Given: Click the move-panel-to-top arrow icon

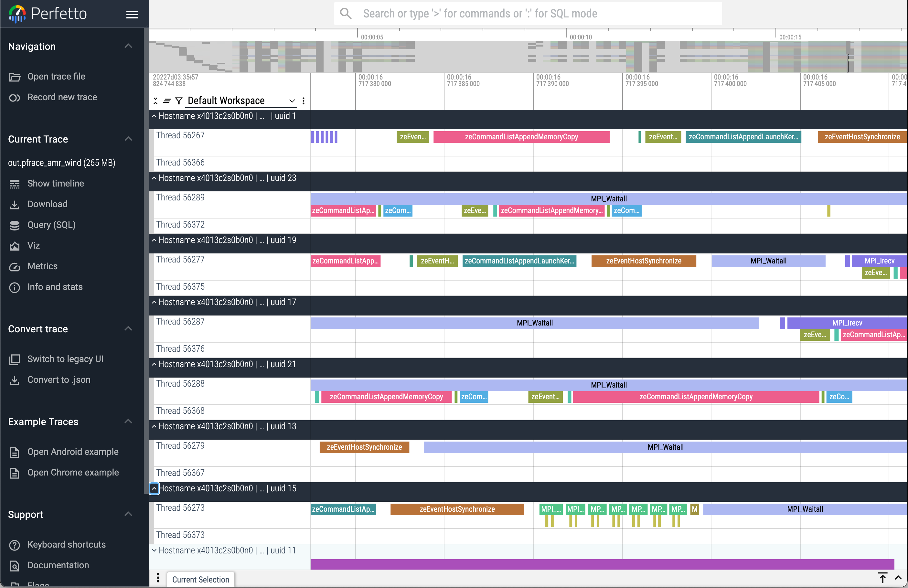Looking at the screenshot, I should tap(882, 578).
